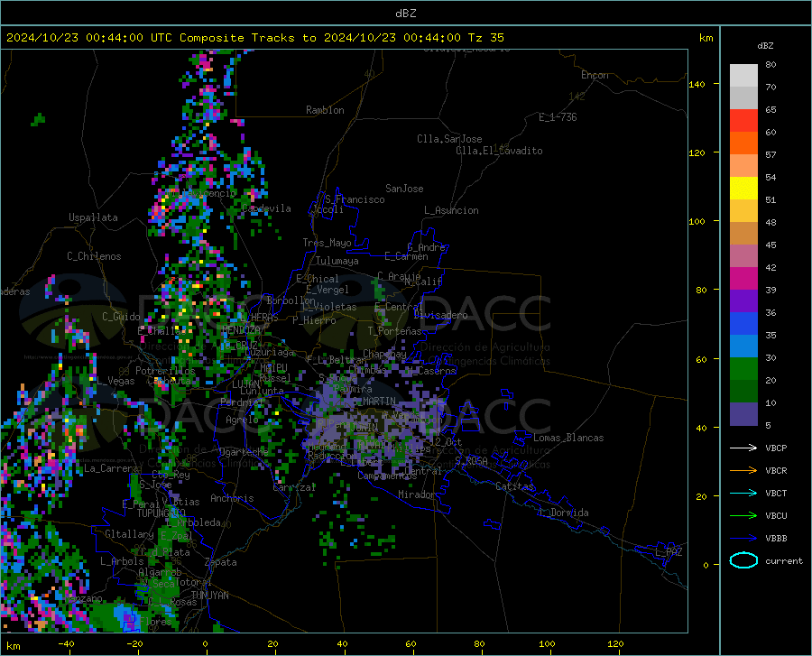Pick the lightest gray 70-80 dBZ swatch

pos(743,76)
